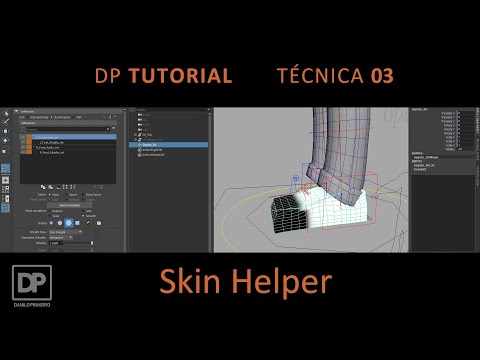
Task: Open the brush profile file browser folder
Action: coord(99,223)
